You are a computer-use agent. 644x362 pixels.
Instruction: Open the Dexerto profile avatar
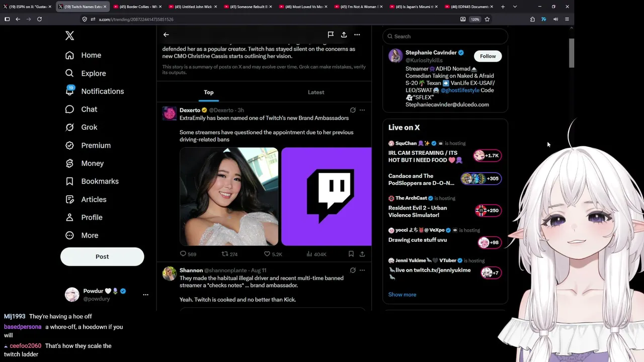(x=170, y=113)
